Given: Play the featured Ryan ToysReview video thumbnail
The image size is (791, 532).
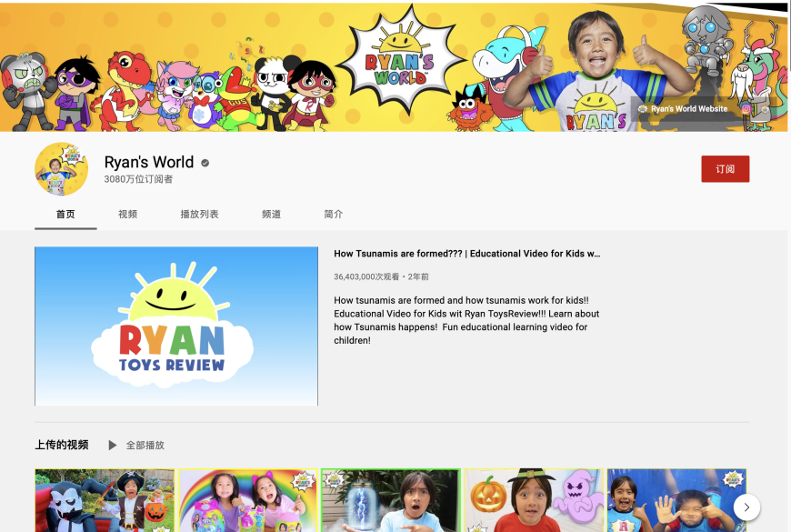Looking at the screenshot, I should coord(176,326).
